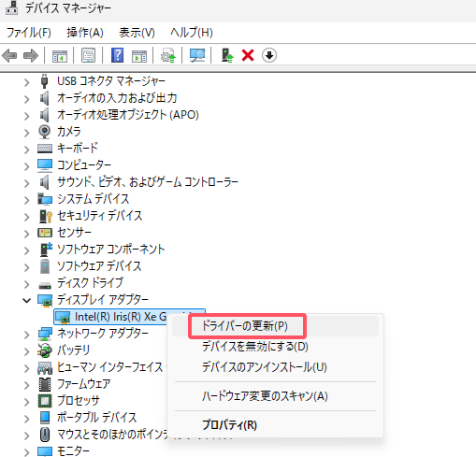Screen dimensions: 476x457
Task: Open the Properties sheet toolbar icon
Action: pyautogui.click(x=89, y=56)
